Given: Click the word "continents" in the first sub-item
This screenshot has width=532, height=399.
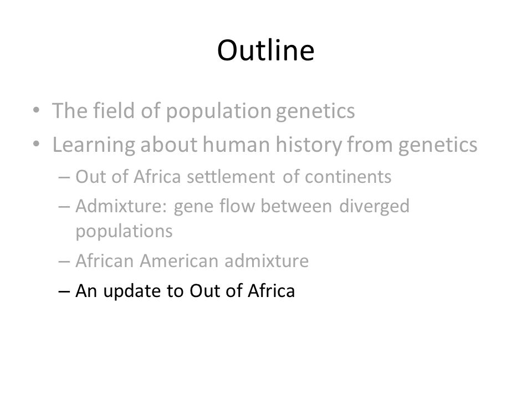Looking at the screenshot, I should [348, 177].
